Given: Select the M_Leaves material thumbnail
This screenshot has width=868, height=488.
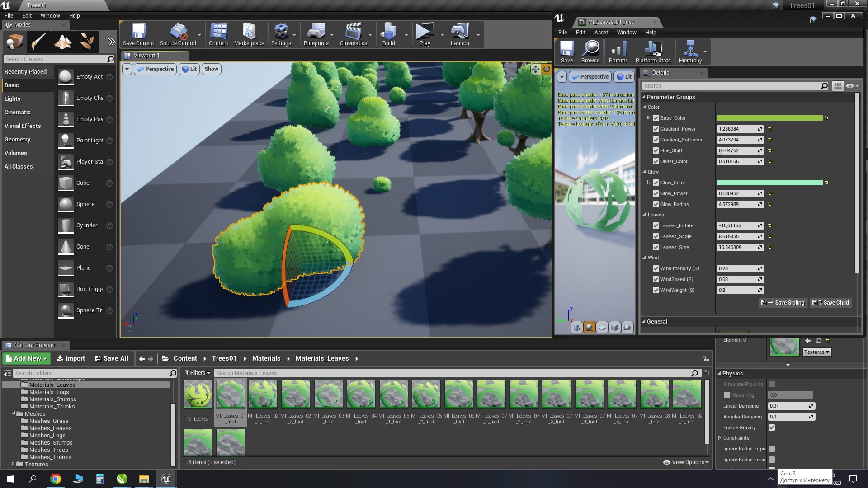Looking at the screenshot, I should 198,394.
